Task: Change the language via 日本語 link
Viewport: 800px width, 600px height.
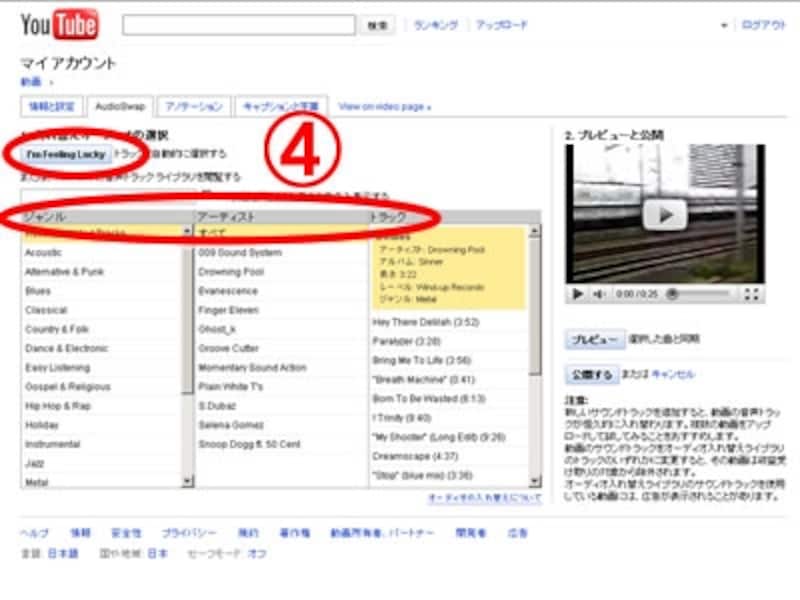Action: pyautogui.click(x=63, y=554)
